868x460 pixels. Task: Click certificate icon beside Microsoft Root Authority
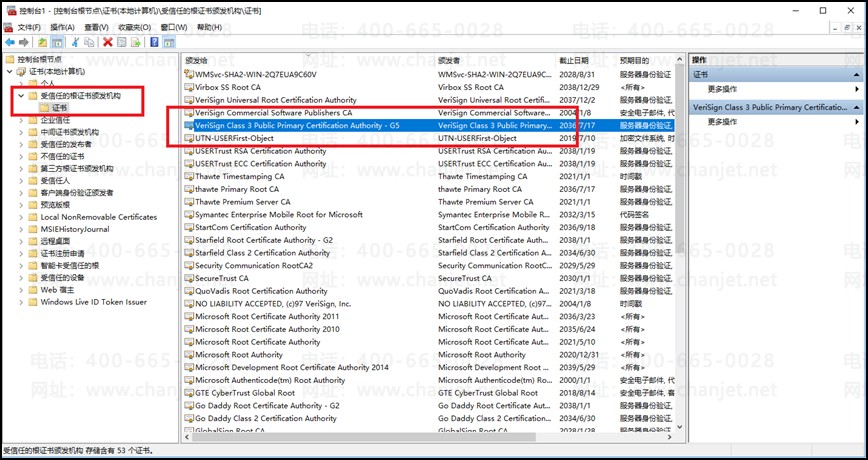pyautogui.click(x=189, y=355)
